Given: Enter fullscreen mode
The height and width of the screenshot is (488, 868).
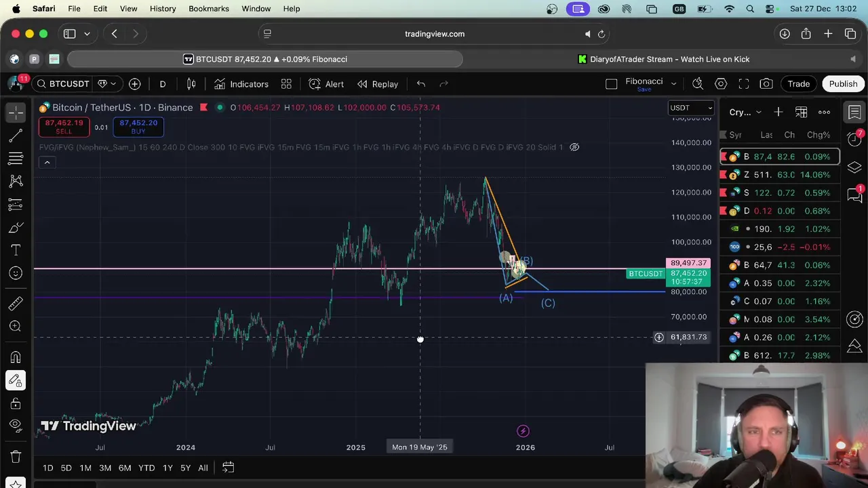Looking at the screenshot, I should (744, 84).
